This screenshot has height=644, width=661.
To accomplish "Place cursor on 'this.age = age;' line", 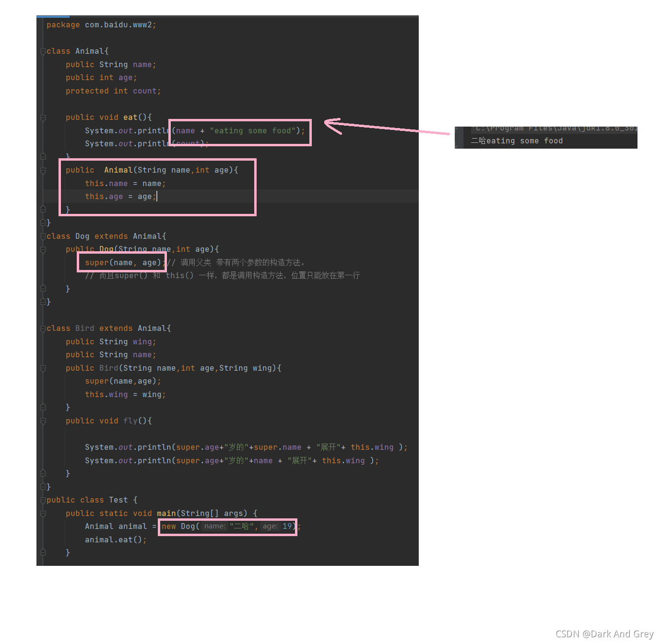I will 120,197.
